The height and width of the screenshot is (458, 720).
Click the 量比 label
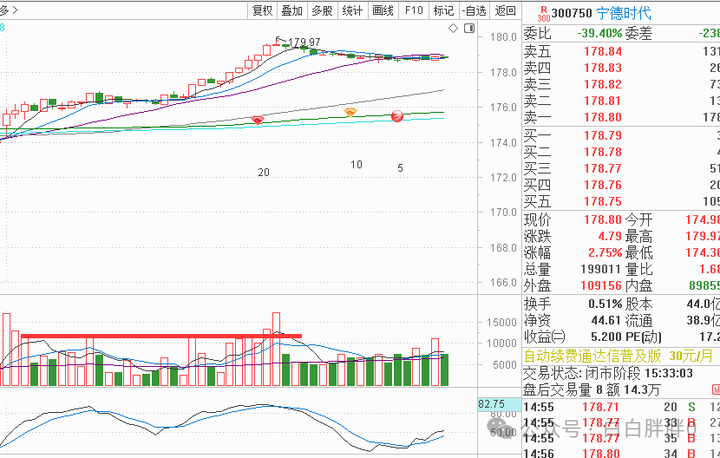point(639,269)
